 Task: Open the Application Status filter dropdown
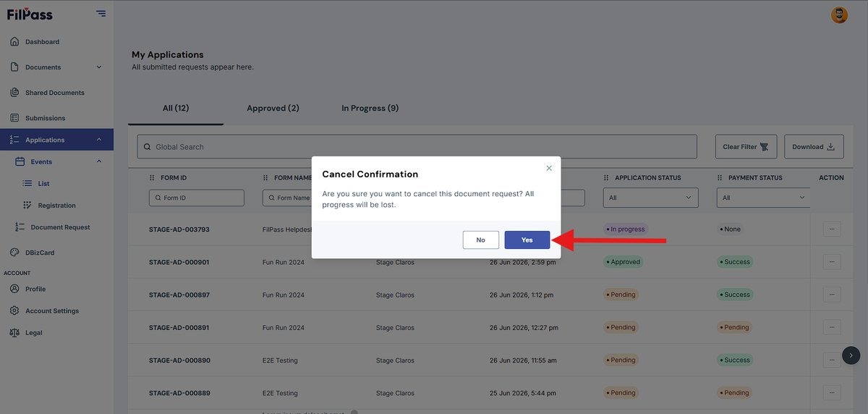pyautogui.click(x=651, y=198)
